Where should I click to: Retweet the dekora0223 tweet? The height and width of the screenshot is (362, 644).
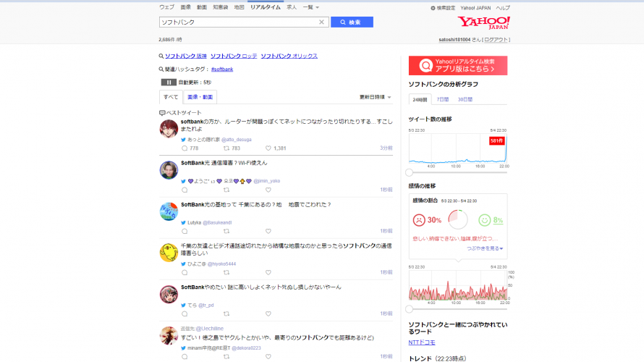pyautogui.click(x=226, y=357)
